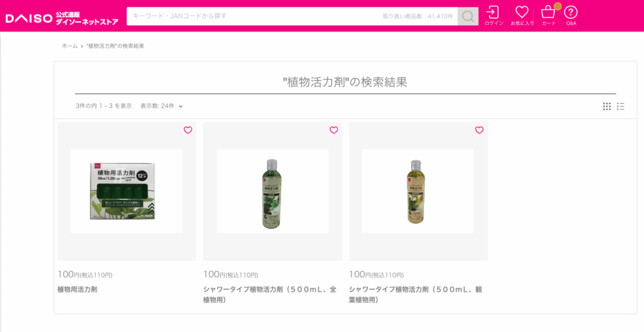644x332 pixels.
Task: Open the 植物用活力剤 product title link
Action: pos(77,289)
